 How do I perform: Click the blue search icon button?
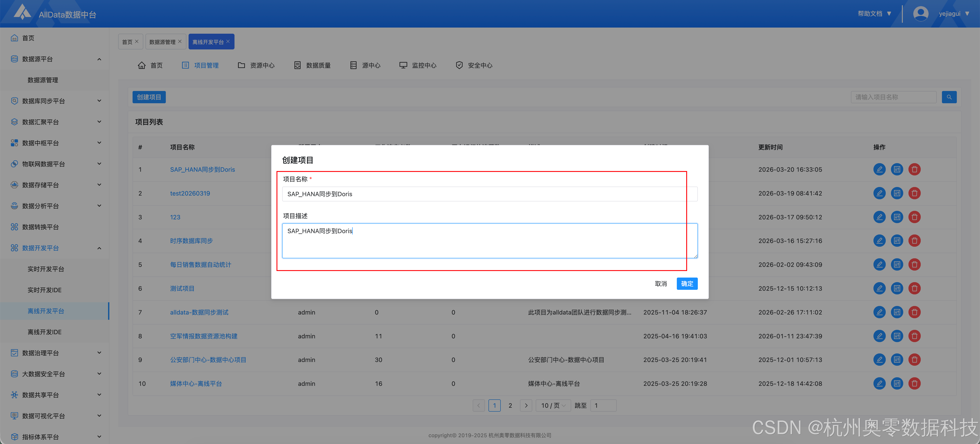coord(949,97)
